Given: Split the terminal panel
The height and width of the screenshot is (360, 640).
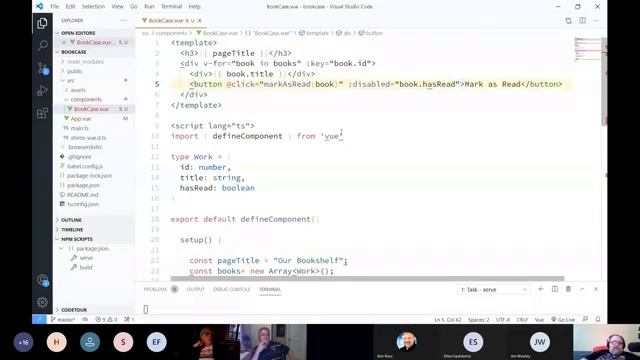Looking at the screenshot, I should click(555, 289).
